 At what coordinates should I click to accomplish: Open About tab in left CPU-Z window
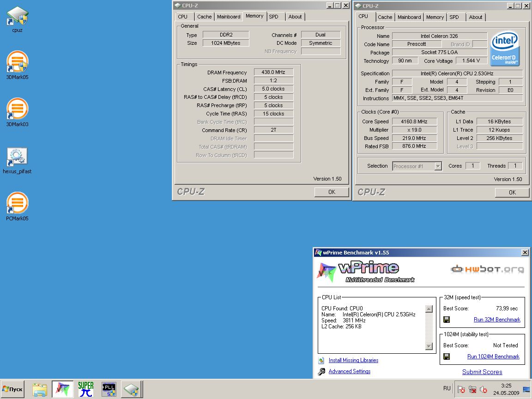(x=295, y=17)
